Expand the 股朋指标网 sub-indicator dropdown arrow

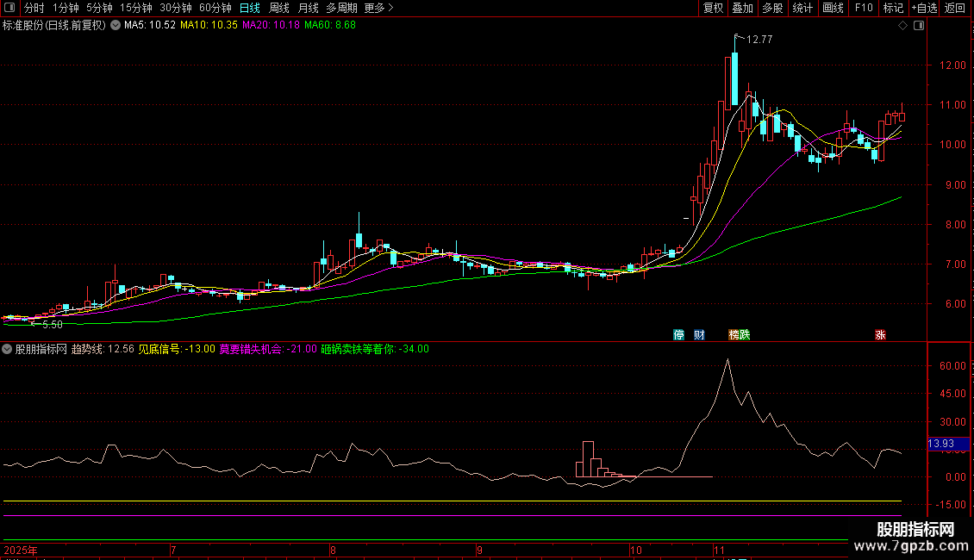8,349
